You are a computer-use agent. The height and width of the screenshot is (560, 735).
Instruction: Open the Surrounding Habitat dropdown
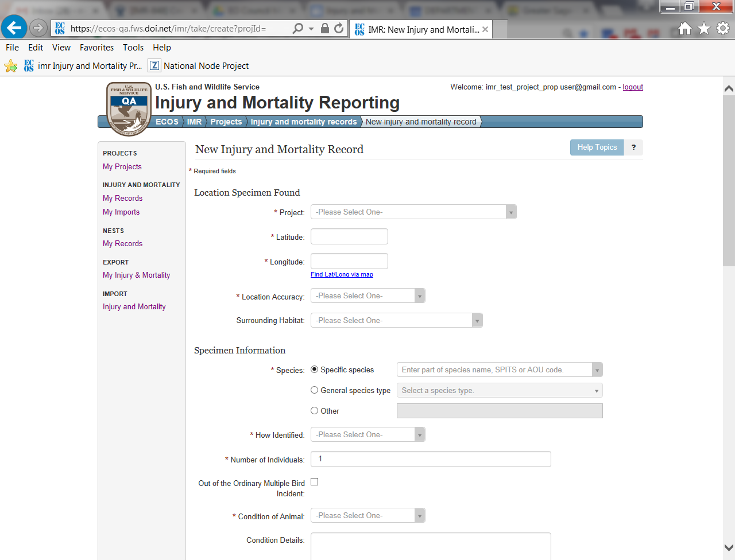click(x=396, y=320)
